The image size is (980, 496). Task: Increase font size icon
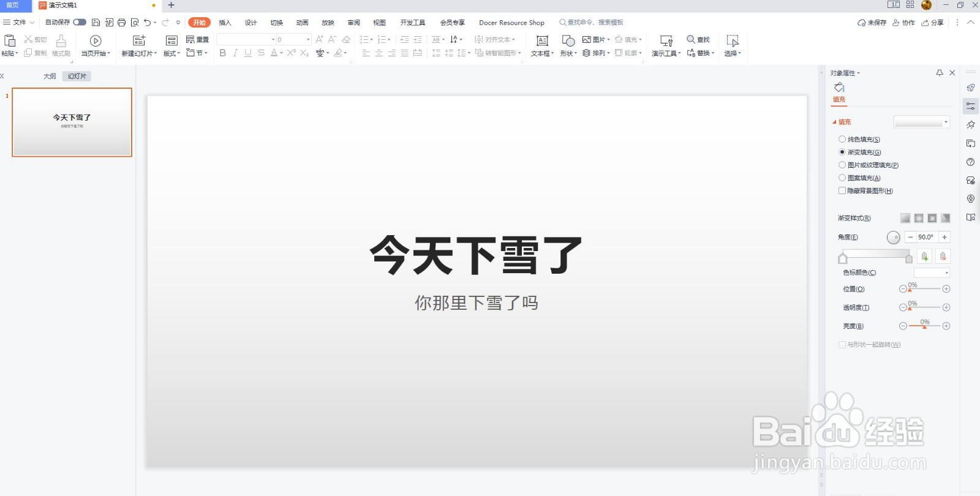tap(319, 39)
